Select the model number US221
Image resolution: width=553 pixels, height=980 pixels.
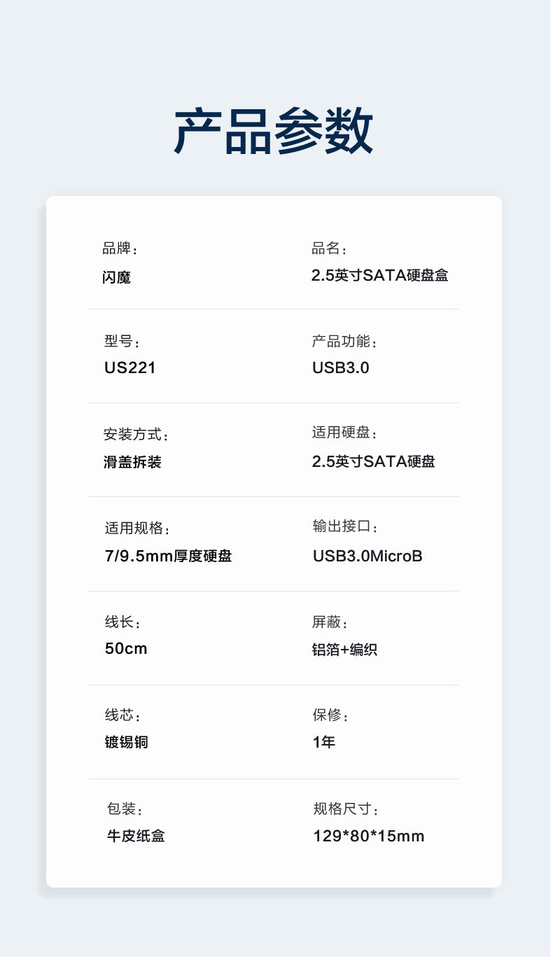pyautogui.click(x=130, y=367)
